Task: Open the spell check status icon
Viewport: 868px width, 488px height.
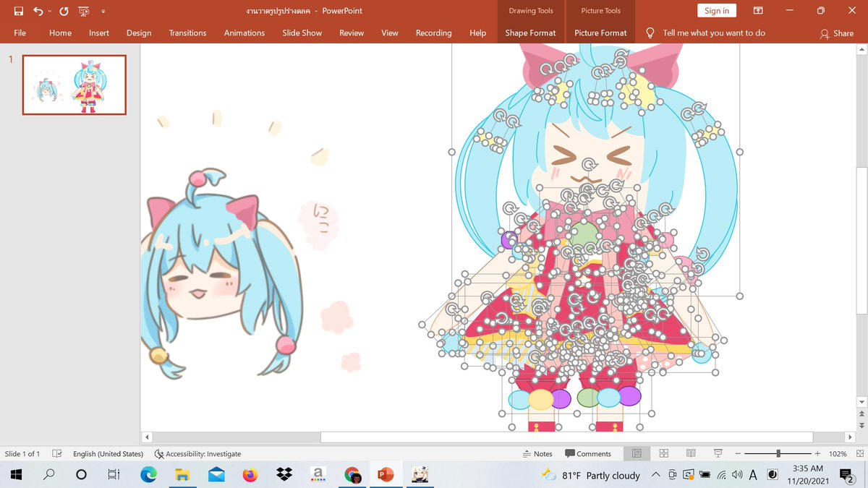Action: tap(57, 453)
